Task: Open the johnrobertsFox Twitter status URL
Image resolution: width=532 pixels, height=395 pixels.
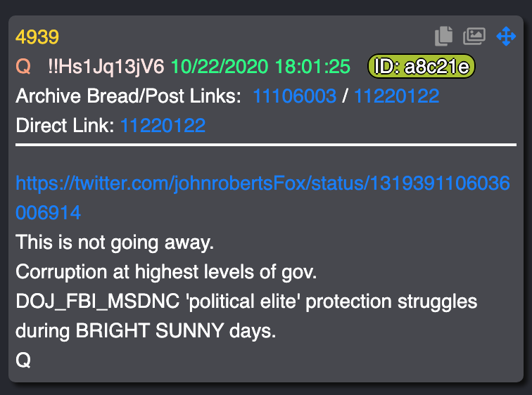Action: click(x=262, y=197)
